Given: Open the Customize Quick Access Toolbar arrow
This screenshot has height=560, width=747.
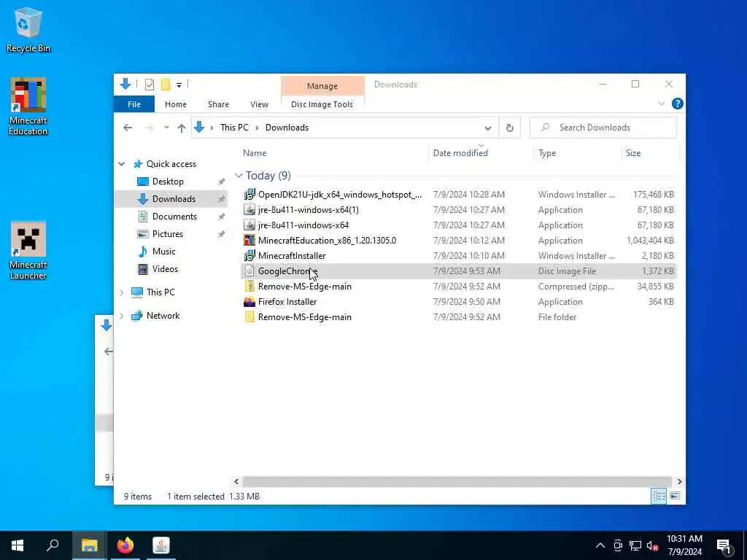Looking at the screenshot, I should 179,85.
